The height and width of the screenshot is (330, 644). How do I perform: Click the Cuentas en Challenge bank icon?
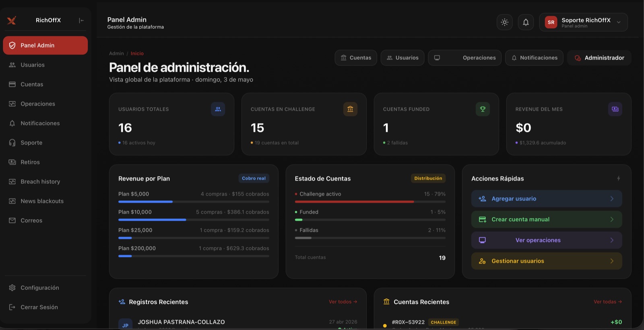click(350, 109)
